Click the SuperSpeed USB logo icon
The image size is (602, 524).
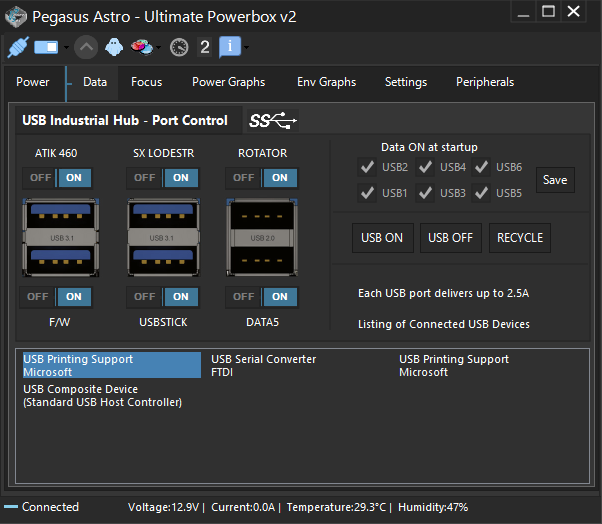coord(273,121)
